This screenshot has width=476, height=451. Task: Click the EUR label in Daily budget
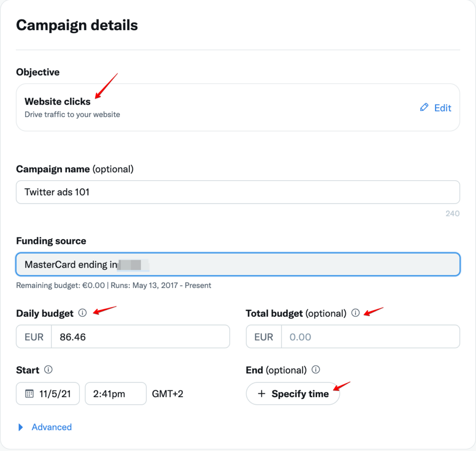tap(34, 337)
